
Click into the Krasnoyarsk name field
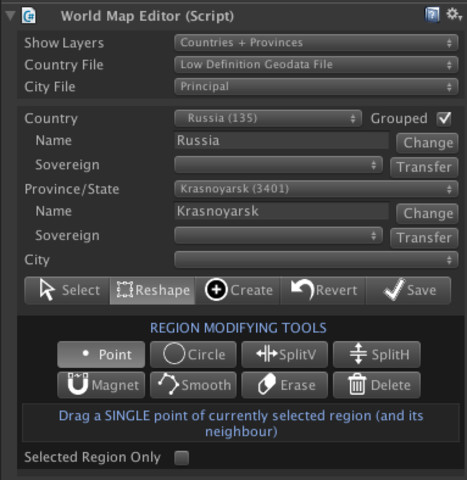(282, 211)
